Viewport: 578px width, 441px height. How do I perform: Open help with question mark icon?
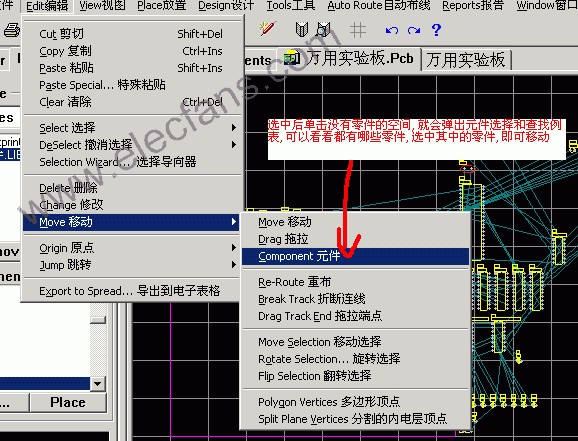436,29
